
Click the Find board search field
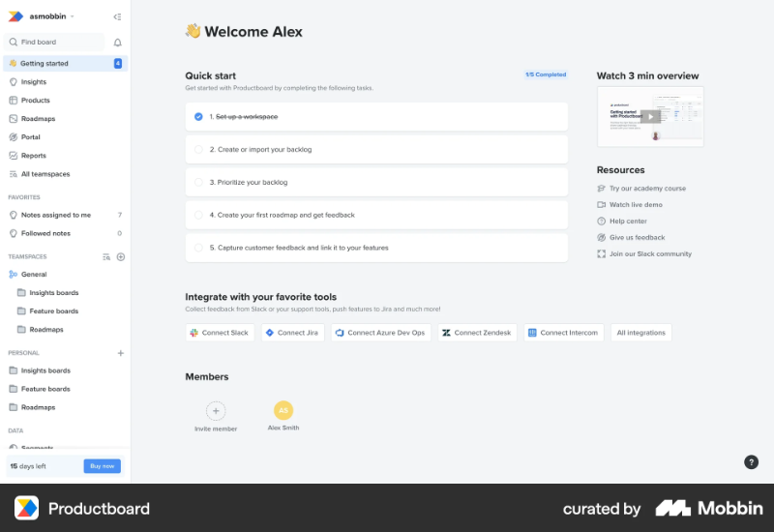tap(54, 42)
